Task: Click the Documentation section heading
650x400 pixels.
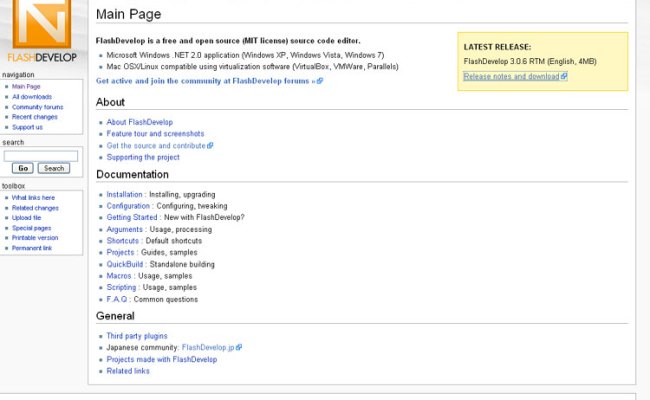Action: coord(132,175)
